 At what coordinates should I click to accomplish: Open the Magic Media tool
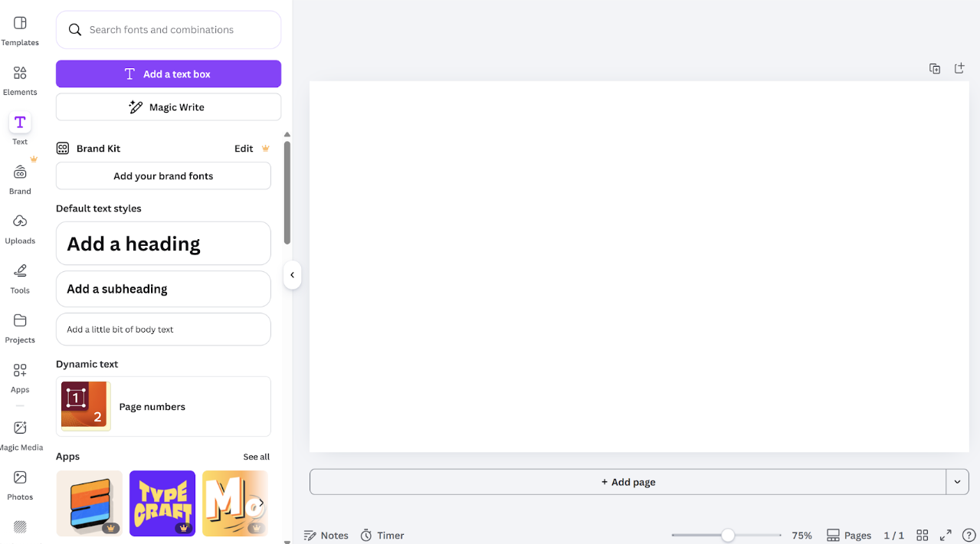click(20, 434)
